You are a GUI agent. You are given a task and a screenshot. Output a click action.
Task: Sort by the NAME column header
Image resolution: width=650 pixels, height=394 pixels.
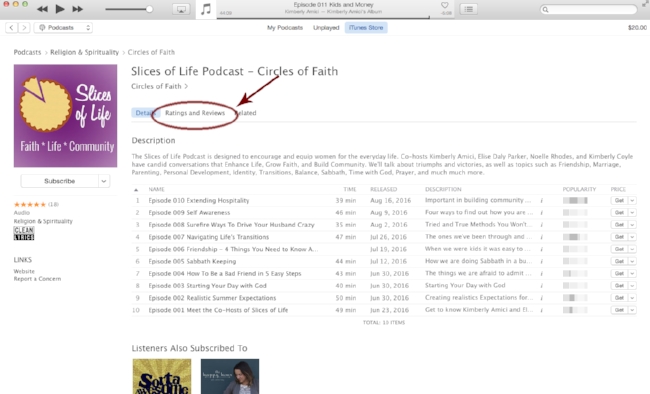[157, 189]
